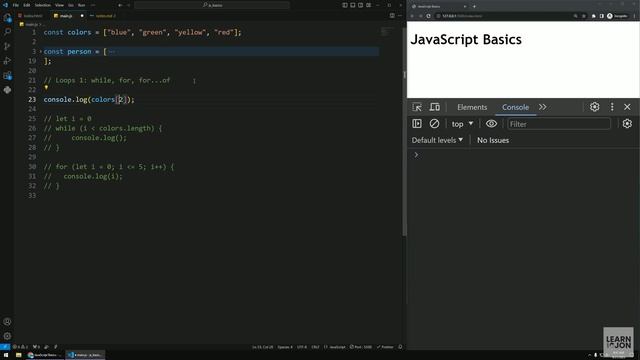Switch to the main.js editor tab
The width and height of the screenshot is (640, 360).
67,16
